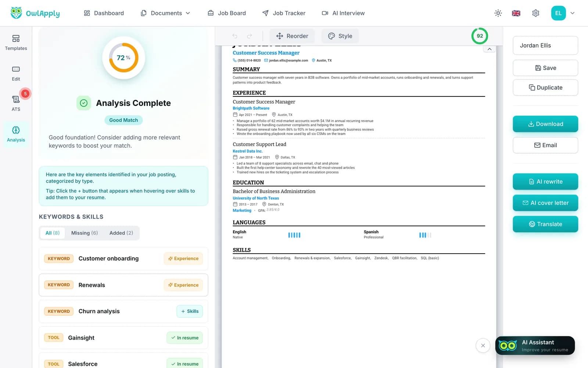Expand the Documents dropdown menu
This screenshot has height=368, width=588.
click(165, 13)
